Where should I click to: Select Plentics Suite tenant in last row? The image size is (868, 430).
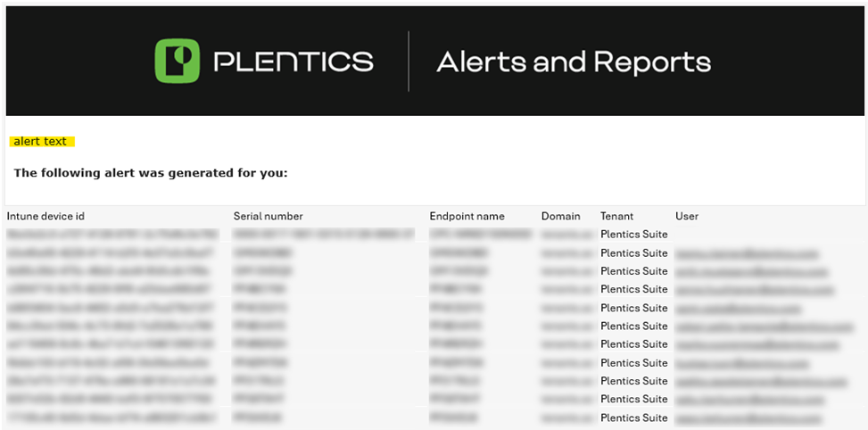633,418
